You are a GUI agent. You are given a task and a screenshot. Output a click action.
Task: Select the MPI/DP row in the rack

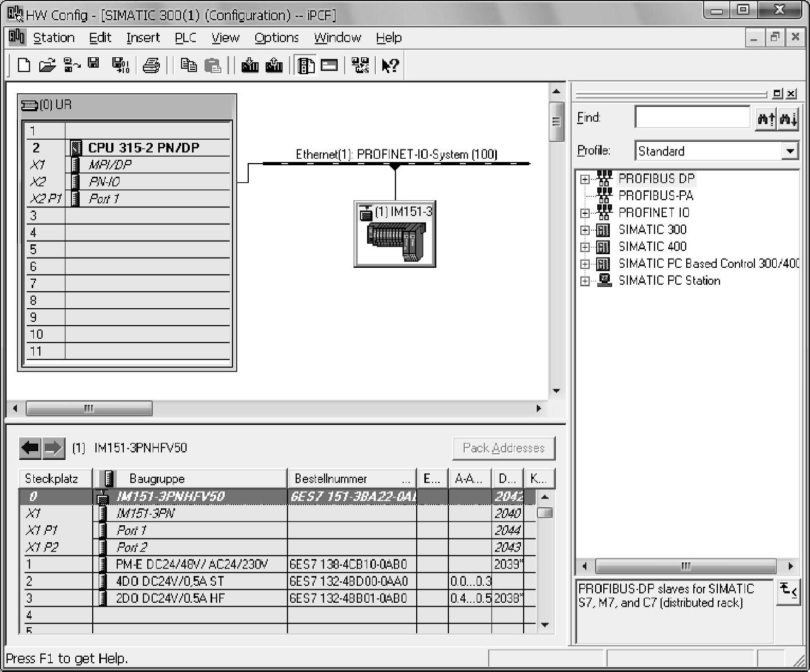click(128, 165)
